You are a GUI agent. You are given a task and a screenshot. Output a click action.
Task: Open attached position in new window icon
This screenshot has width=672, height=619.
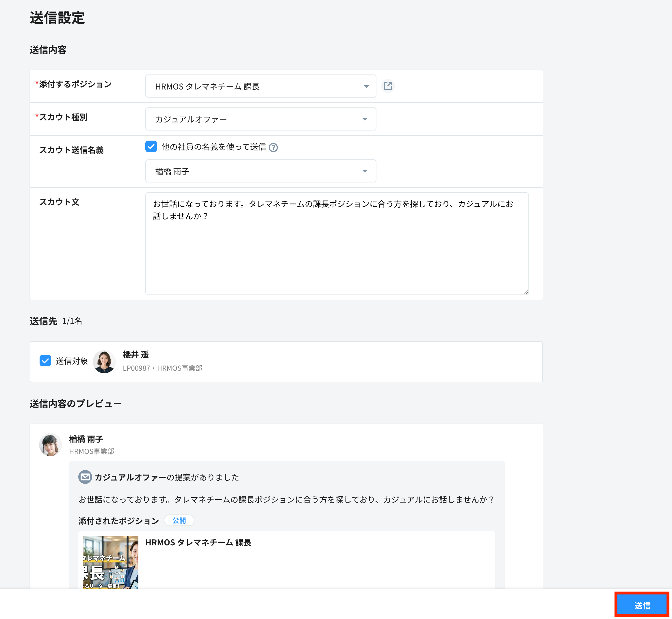[x=388, y=86]
